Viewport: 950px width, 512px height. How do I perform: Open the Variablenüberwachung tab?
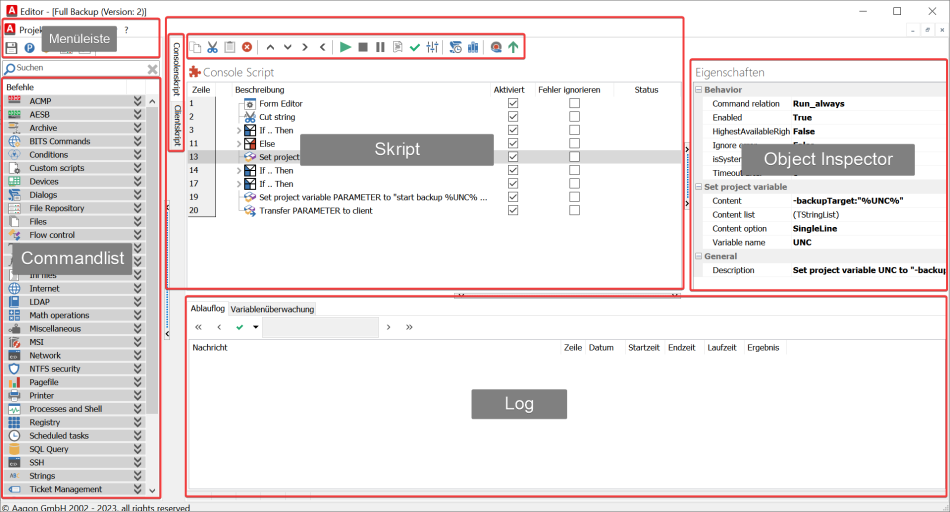(x=272, y=309)
